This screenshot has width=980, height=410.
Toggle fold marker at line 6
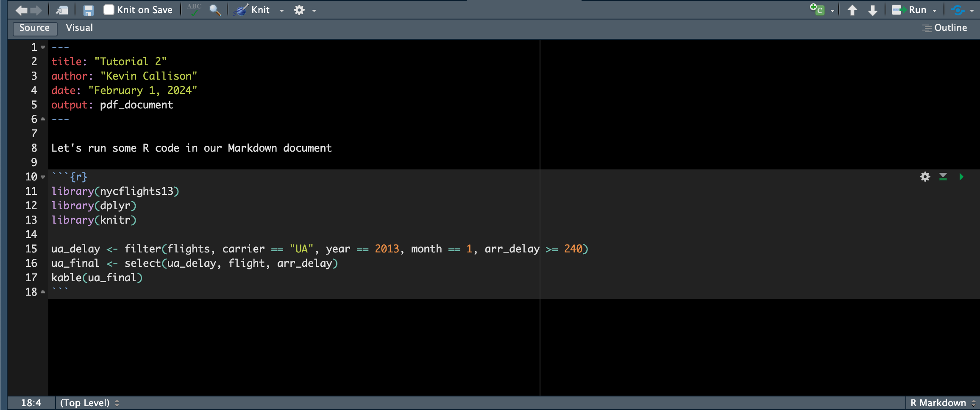coord(43,119)
